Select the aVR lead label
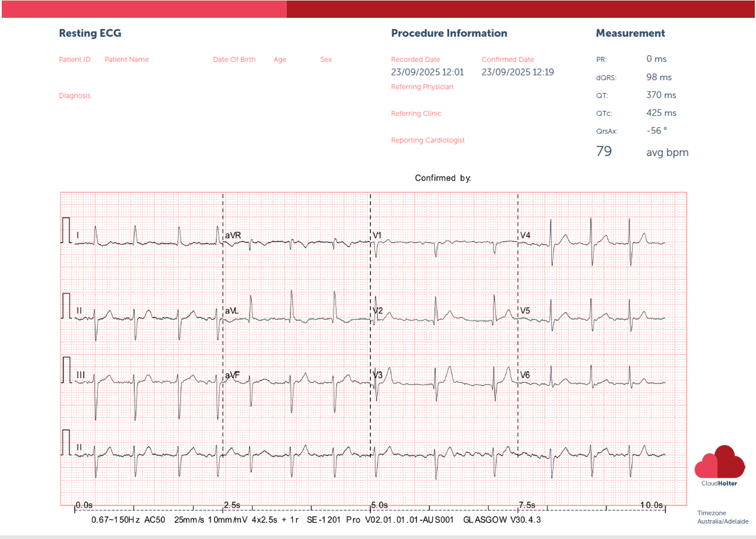The image size is (756, 539). [x=233, y=236]
